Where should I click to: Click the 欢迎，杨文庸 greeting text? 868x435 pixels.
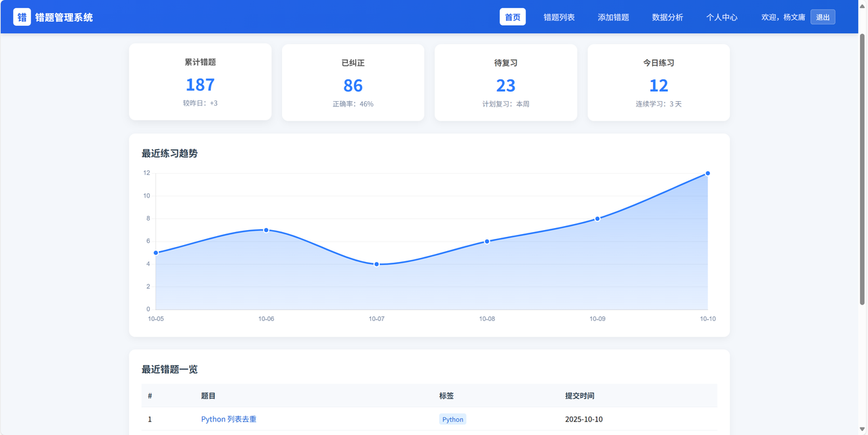(x=783, y=17)
